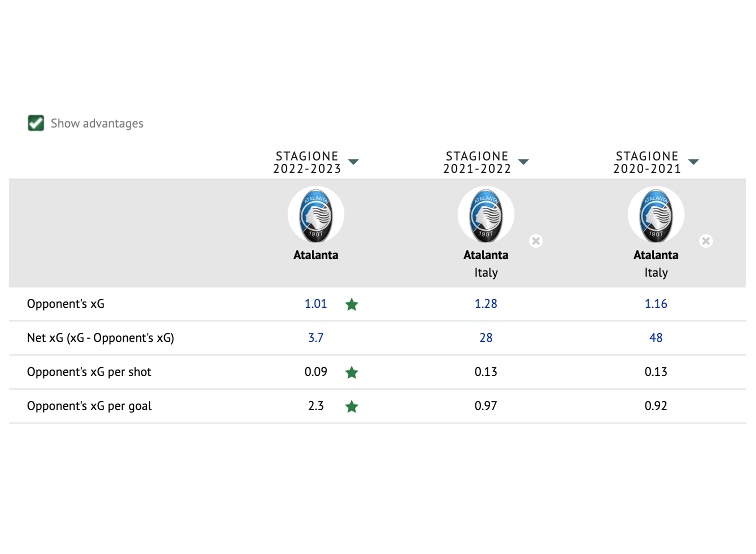The height and width of the screenshot is (554, 756).
Task: Click the advantage star beside 1.01
Action: tap(352, 304)
